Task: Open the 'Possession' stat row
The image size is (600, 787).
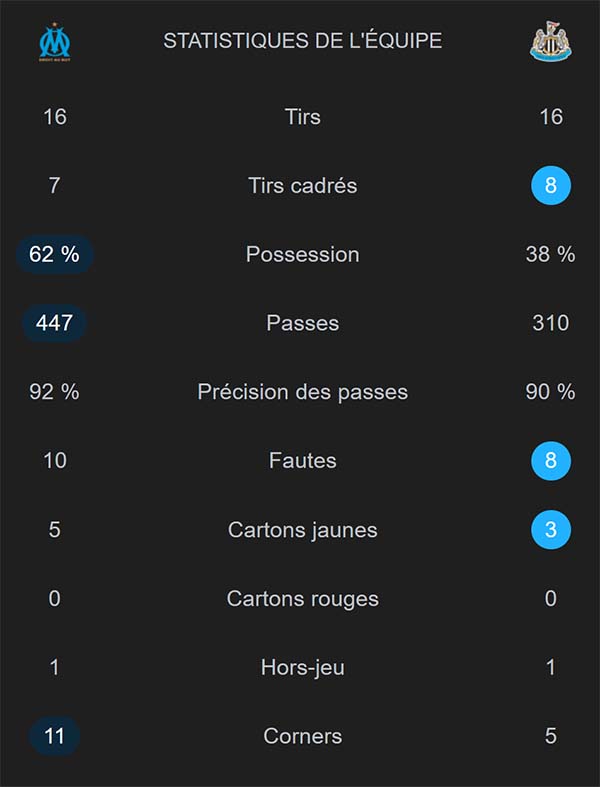Action: coord(303,255)
